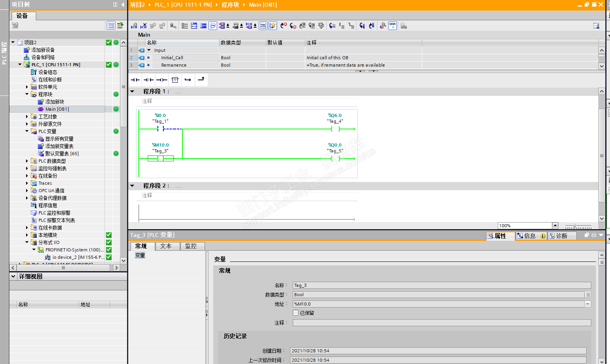Image resolution: width=610 pixels, height=364 pixels.
Task: Open 程序信息 in project tree
Action: tap(48, 205)
